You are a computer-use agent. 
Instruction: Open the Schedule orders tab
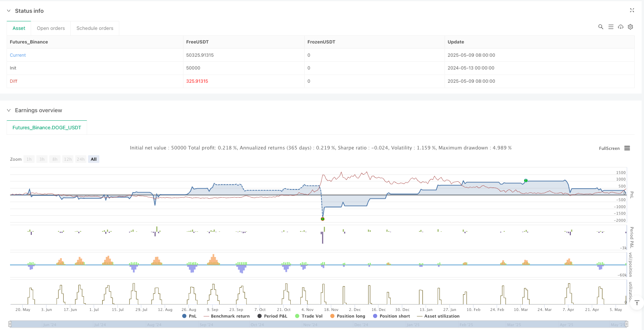pyautogui.click(x=95, y=28)
